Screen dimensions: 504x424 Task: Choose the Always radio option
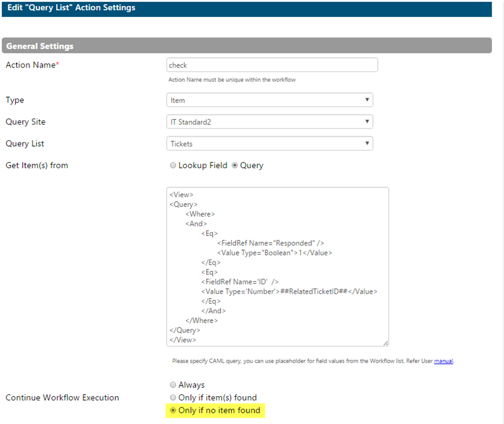173,385
